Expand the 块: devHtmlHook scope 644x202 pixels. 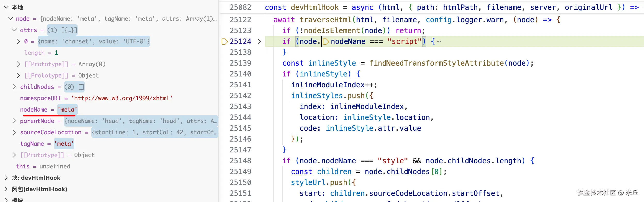click(6, 178)
